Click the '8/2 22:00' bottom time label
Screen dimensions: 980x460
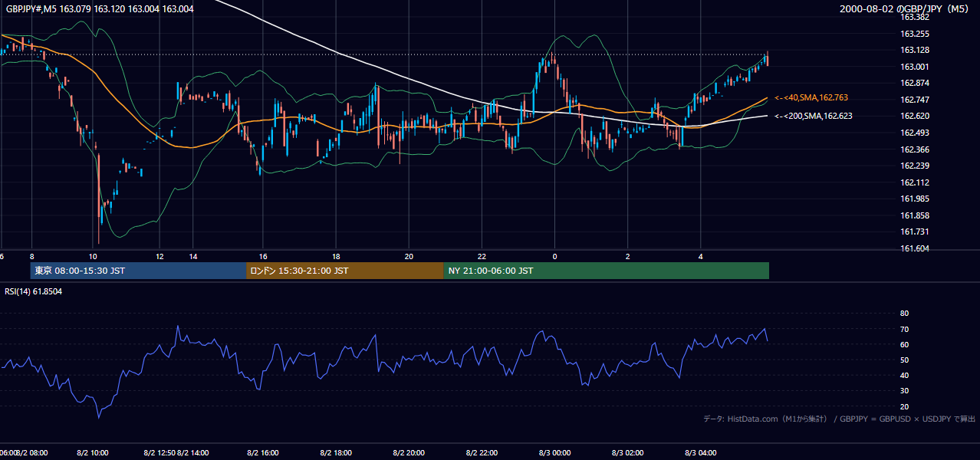(x=482, y=452)
